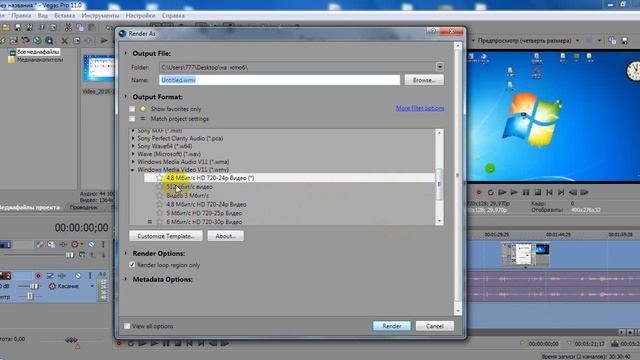The height and width of the screenshot is (360, 640).
Task: Open the Настройки menu
Action: tap(140, 16)
